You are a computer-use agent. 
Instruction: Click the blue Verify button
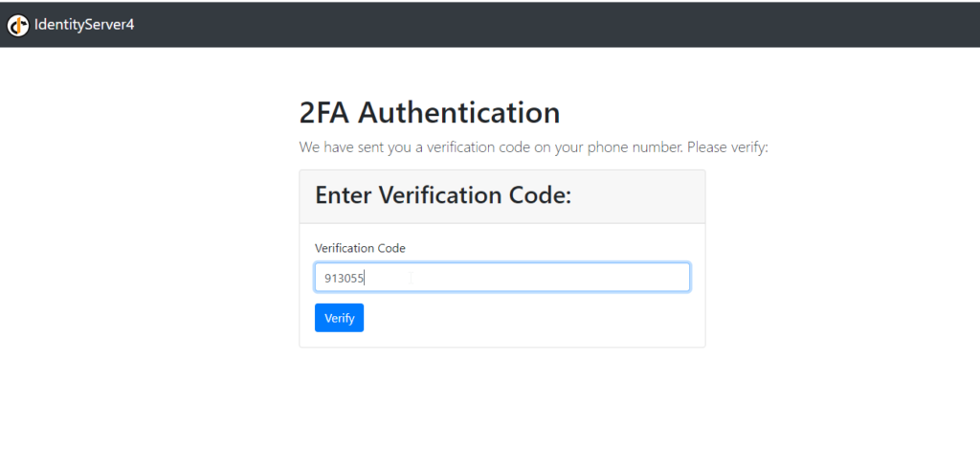coord(339,318)
